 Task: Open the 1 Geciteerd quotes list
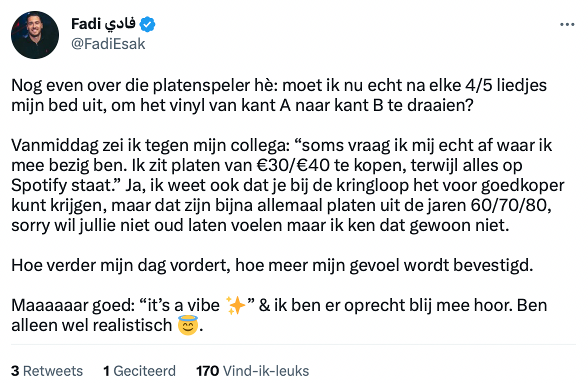(x=139, y=370)
